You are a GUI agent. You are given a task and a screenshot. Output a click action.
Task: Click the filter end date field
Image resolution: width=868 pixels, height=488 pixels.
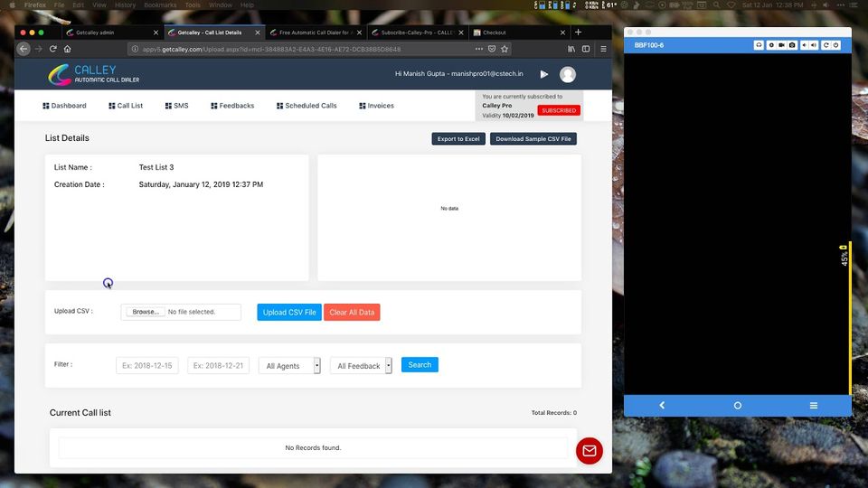(218, 366)
